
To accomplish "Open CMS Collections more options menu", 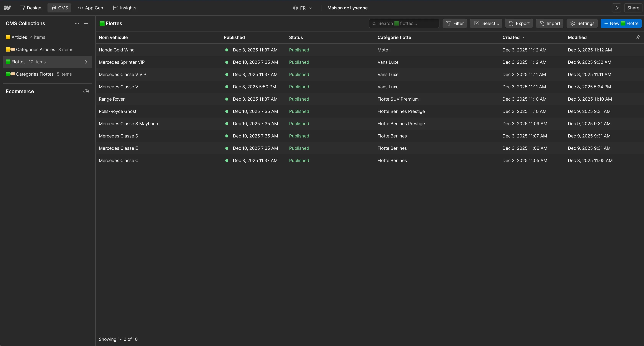I will point(77,23).
